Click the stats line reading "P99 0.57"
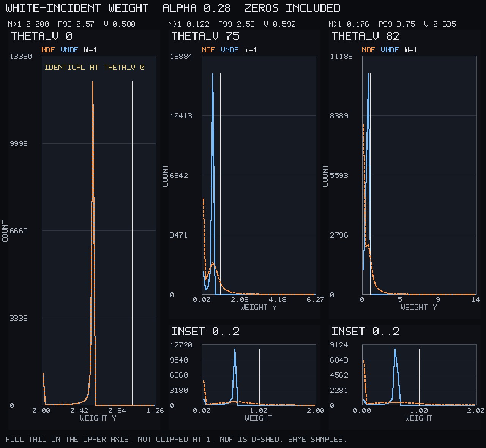Image resolution: width=486 pixels, height=448 pixels. tap(76, 24)
